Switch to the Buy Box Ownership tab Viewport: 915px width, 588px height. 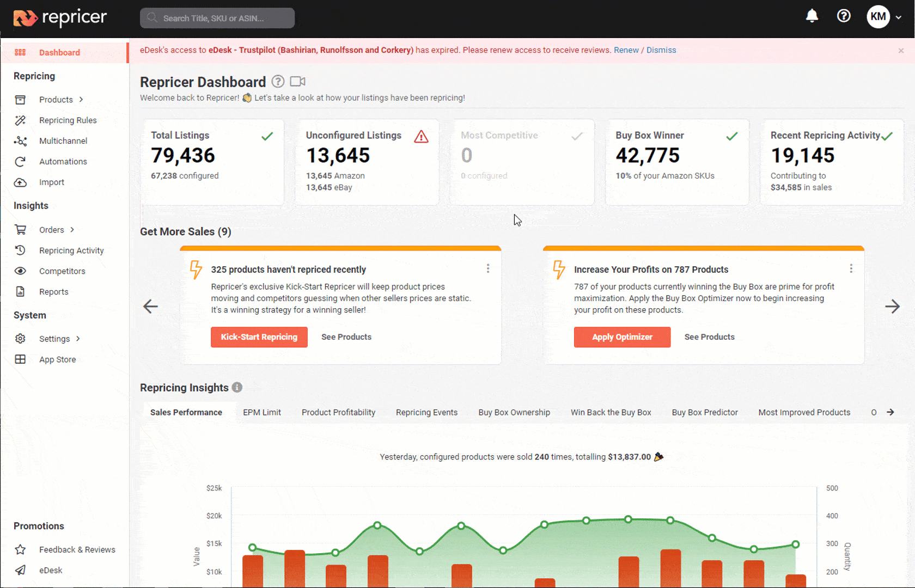pyautogui.click(x=514, y=412)
